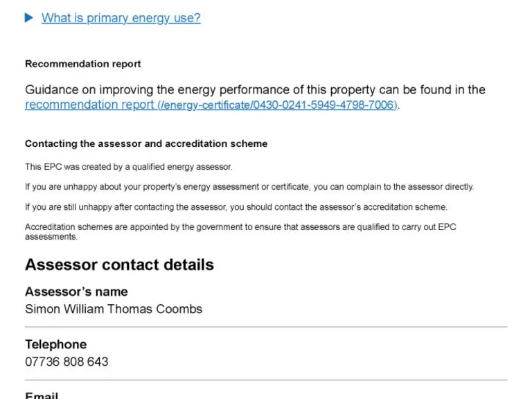Screen dimensions: 532x399
Task: Click the "Assessor's name" label
Action: pos(76,292)
